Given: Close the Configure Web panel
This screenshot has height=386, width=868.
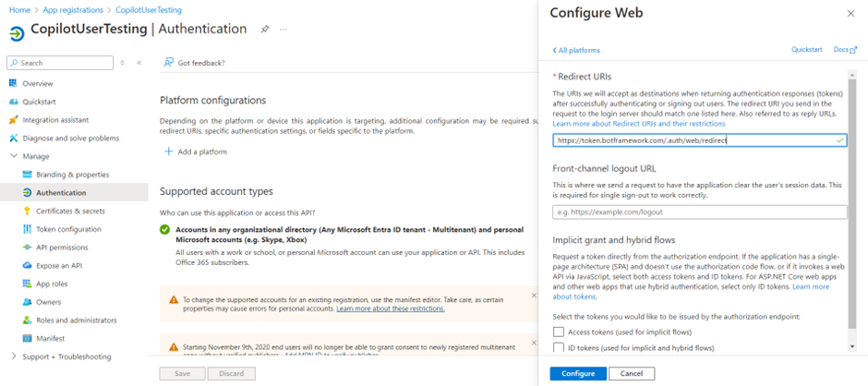Looking at the screenshot, I should click(x=850, y=14).
